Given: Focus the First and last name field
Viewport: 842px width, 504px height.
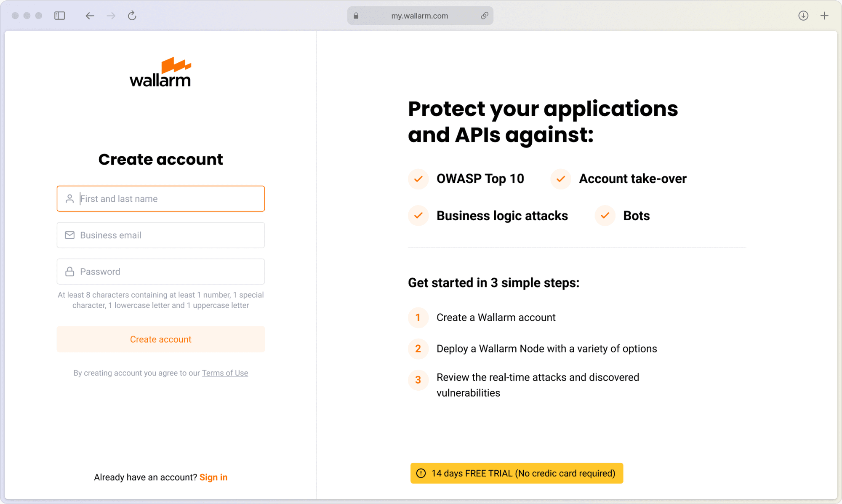Looking at the screenshot, I should pyautogui.click(x=168, y=199).
